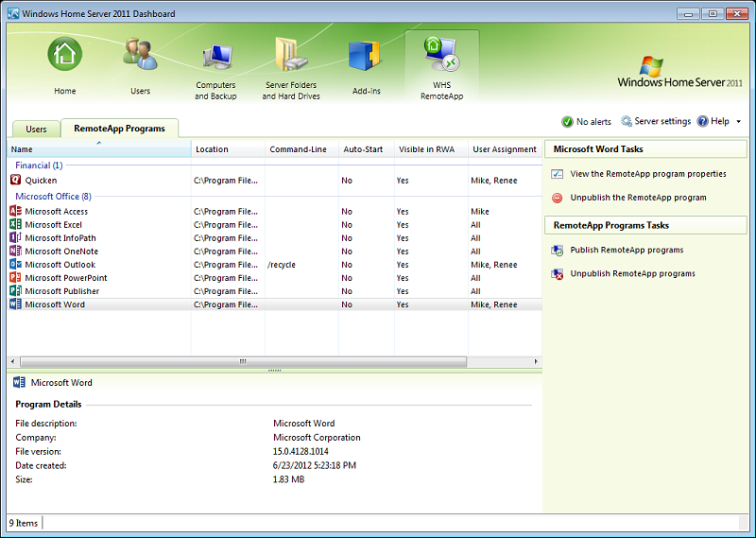Collapse the Financial (1) group

[39, 165]
